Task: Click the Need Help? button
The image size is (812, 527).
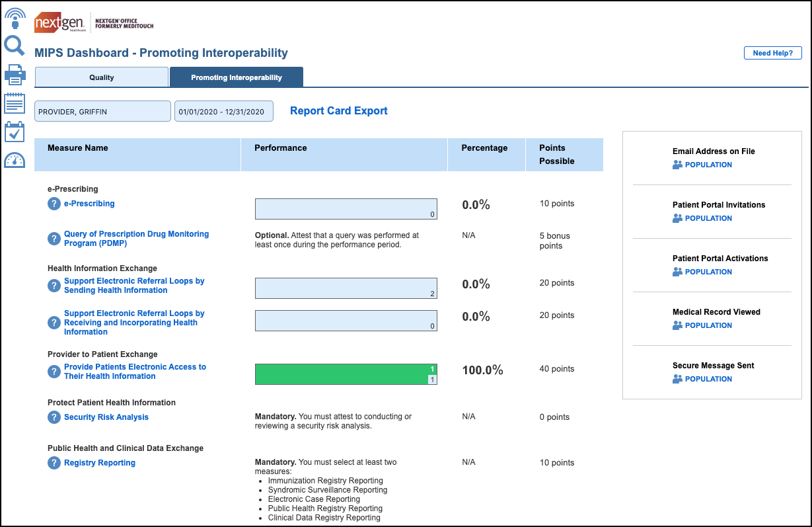Action: tap(772, 52)
